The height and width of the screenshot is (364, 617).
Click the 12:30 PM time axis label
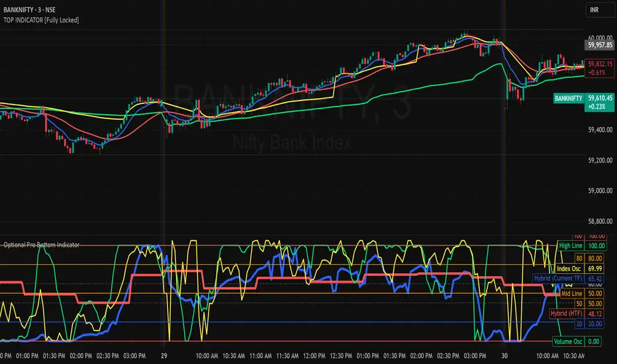341,356
